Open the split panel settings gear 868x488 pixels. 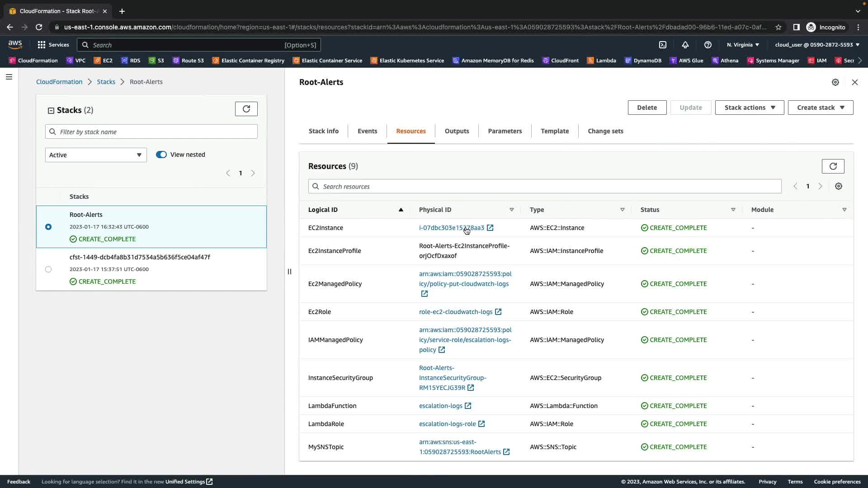[x=835, y=82]
